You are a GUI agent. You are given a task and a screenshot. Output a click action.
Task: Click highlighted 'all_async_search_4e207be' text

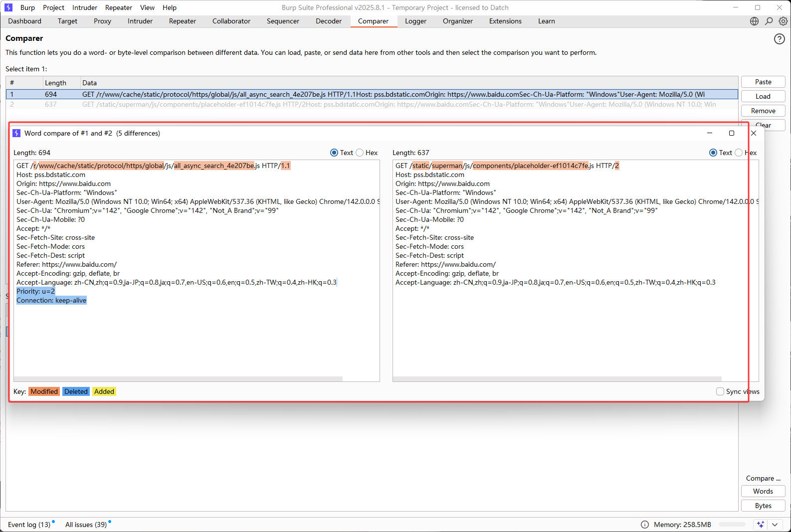(x=214, y=166)
